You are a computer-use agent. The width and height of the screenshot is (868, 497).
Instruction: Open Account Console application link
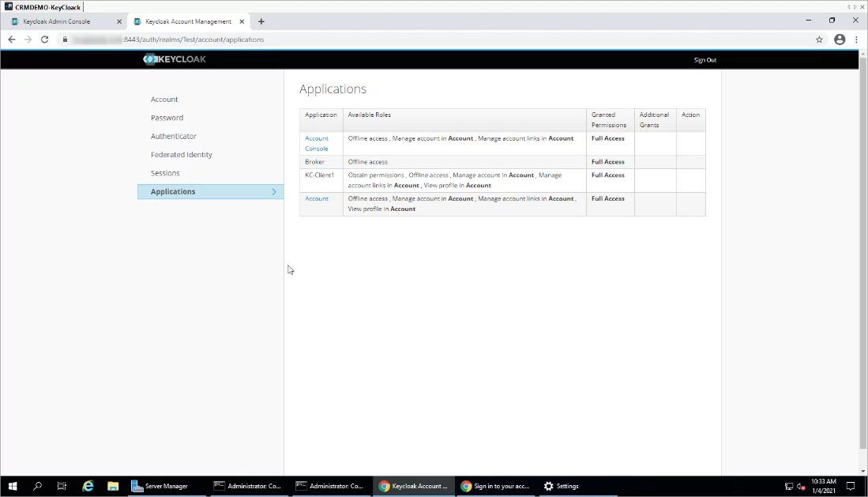pos(317,144)
